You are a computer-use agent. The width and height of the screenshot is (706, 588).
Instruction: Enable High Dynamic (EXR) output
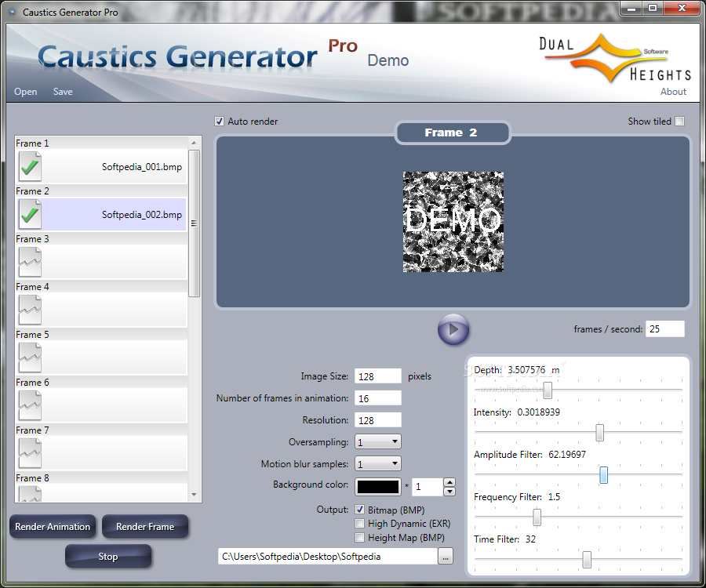(x=360, y=523)
